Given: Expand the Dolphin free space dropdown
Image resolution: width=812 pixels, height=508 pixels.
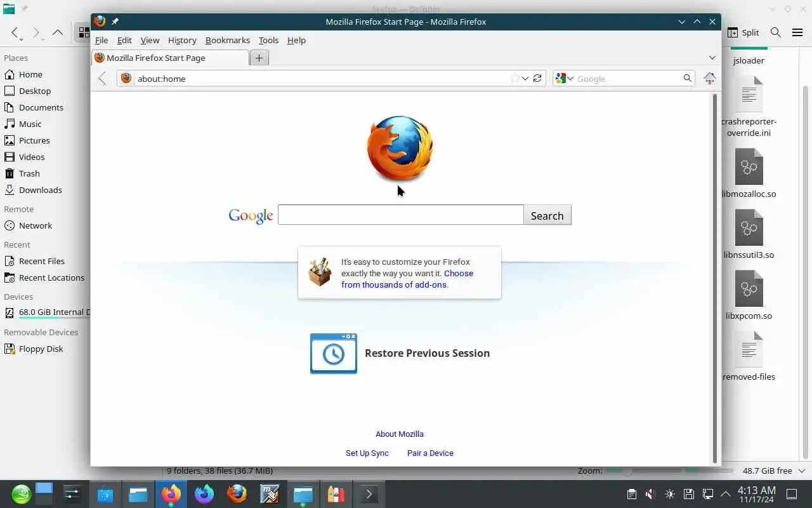Looking at the screenshot, I should point(801,471).
